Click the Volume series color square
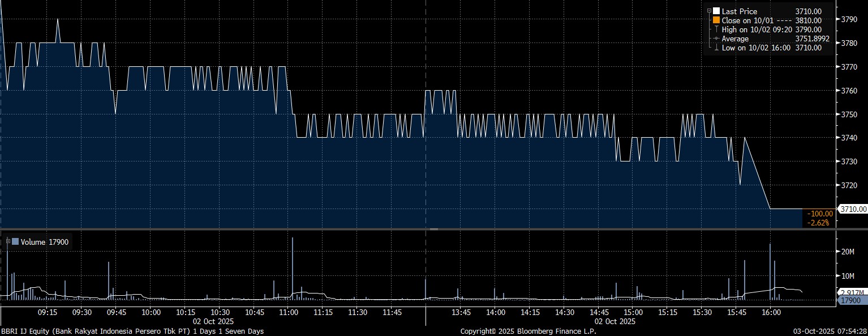 pyautogui.click(x=15, y=242)
